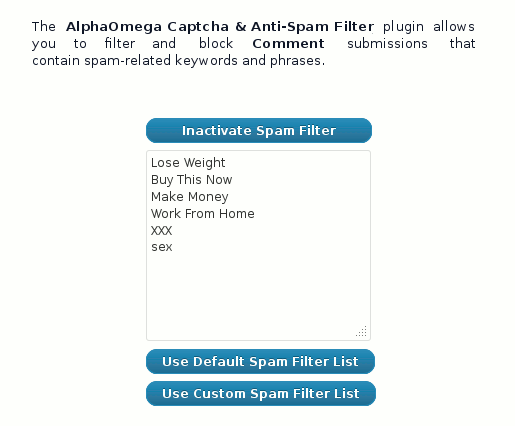Click the word 'plugin' in the description
Viewport: 515px width, 426px height.
click(403, 27)
